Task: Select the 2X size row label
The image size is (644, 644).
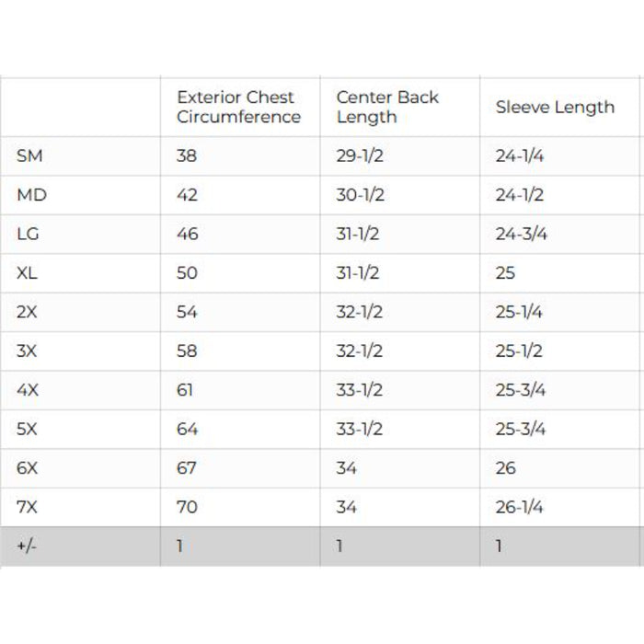Action: 28,312
